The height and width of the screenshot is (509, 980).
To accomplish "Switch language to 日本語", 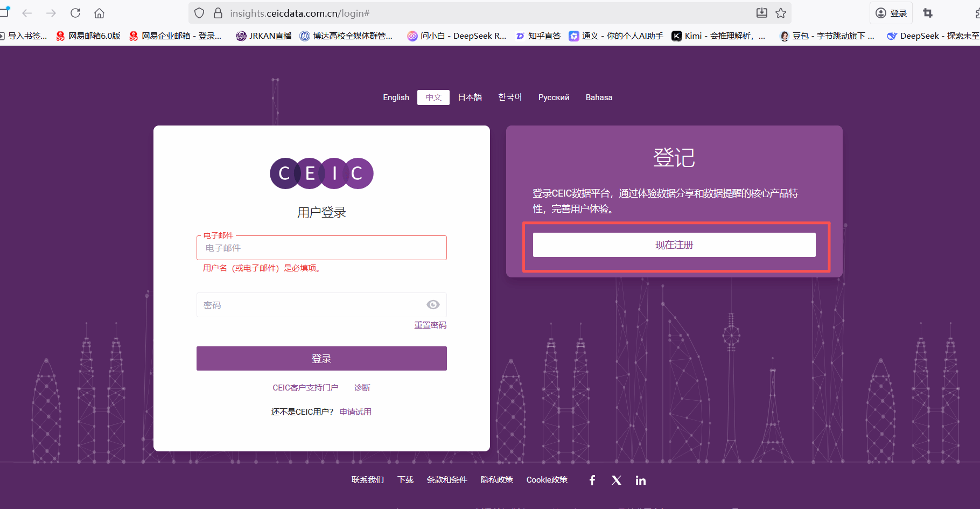I will pyautogui.click(x=470, y=97).
